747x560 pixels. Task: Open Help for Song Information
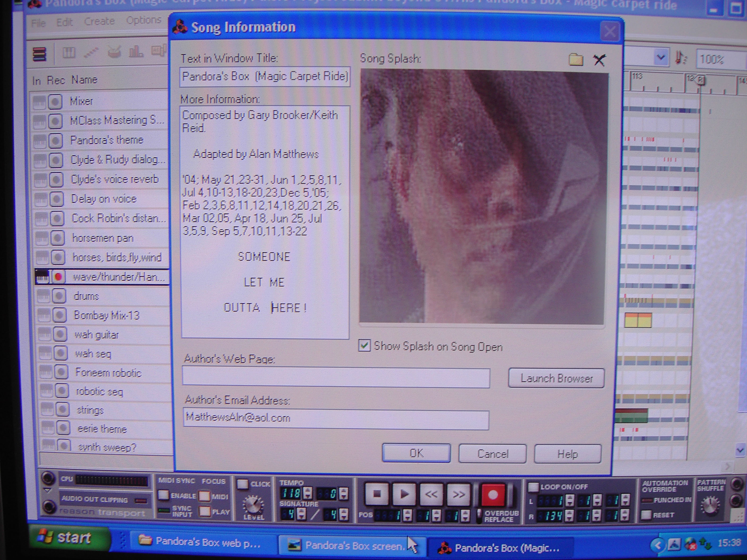567,454
